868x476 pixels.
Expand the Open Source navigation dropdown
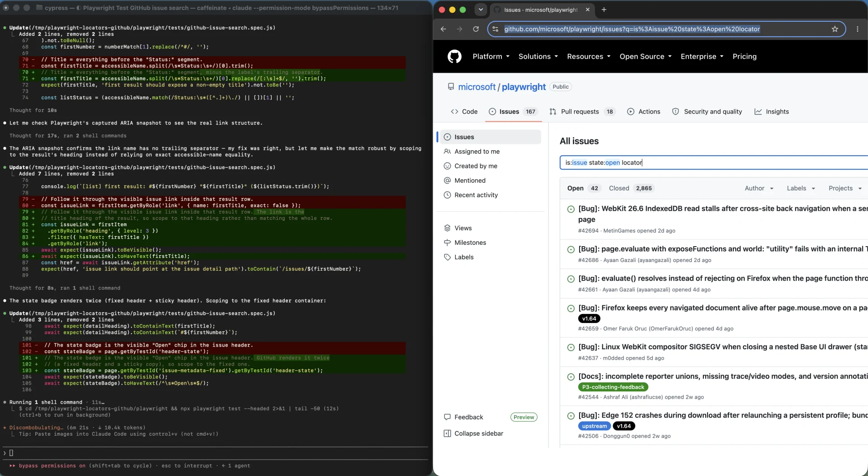[646, 57]
